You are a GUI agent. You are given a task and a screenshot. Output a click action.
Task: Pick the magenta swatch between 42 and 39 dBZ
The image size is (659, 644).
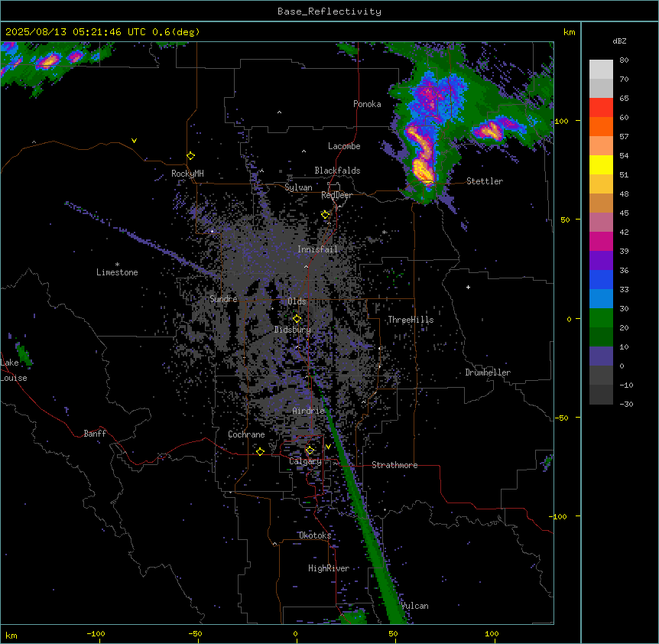click(x=601, y=242)
